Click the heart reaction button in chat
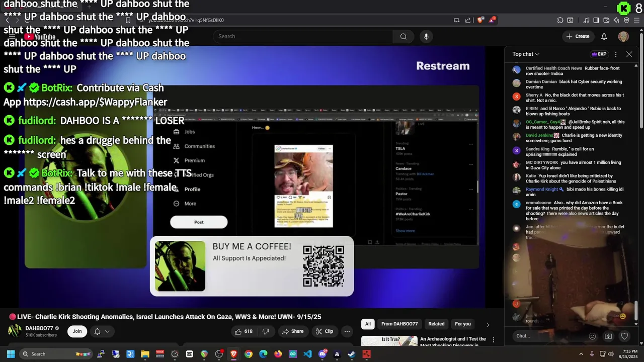The image size is (644, 362). [624, 336]
